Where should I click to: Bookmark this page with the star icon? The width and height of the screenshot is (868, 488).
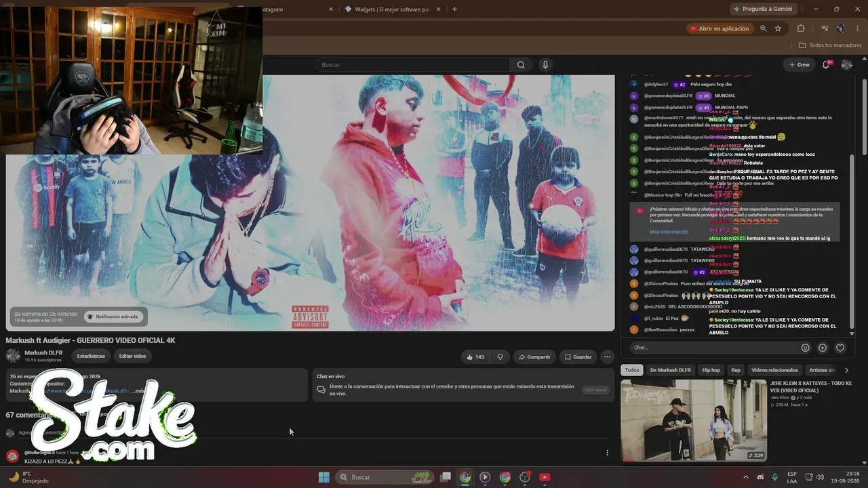778,28
